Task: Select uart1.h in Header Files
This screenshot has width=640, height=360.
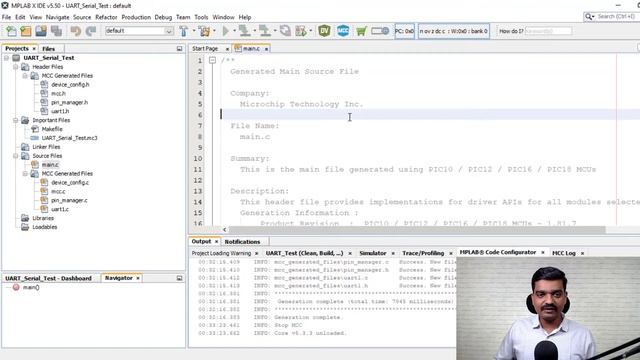Action: tap(60, 111)
